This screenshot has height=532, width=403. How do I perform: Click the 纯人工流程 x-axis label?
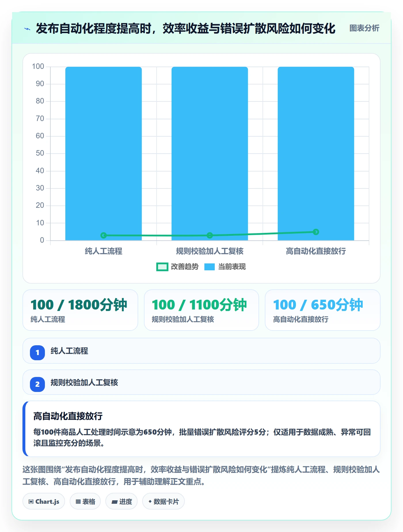104,251
